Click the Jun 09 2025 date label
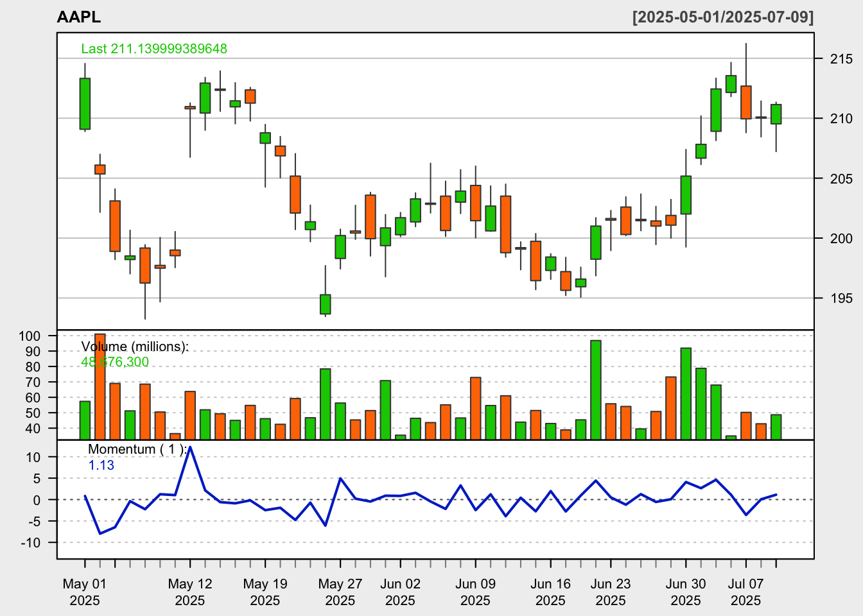The image size is (863, 616). coord(475,592)
